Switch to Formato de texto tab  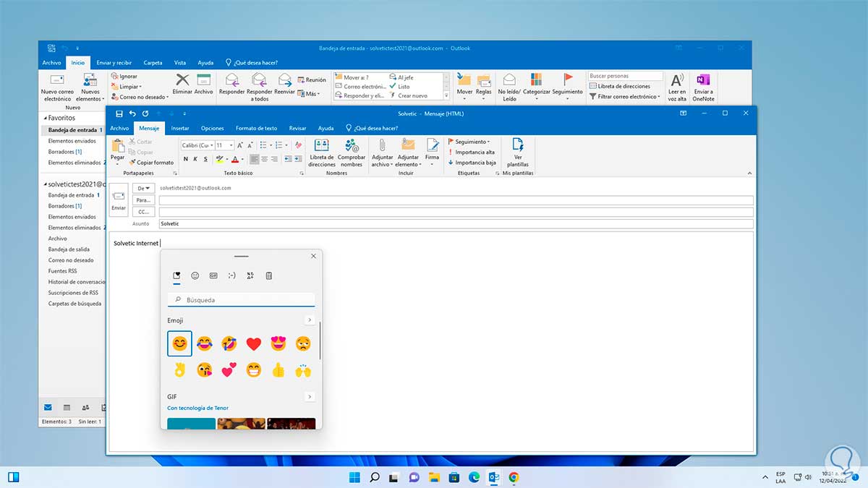[x=256, y=128]
